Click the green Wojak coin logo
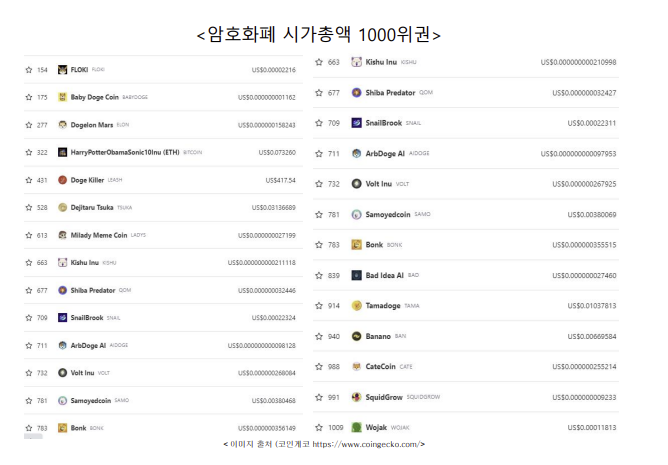Viewport: 668px width, 465px height. tap(357, 427)
